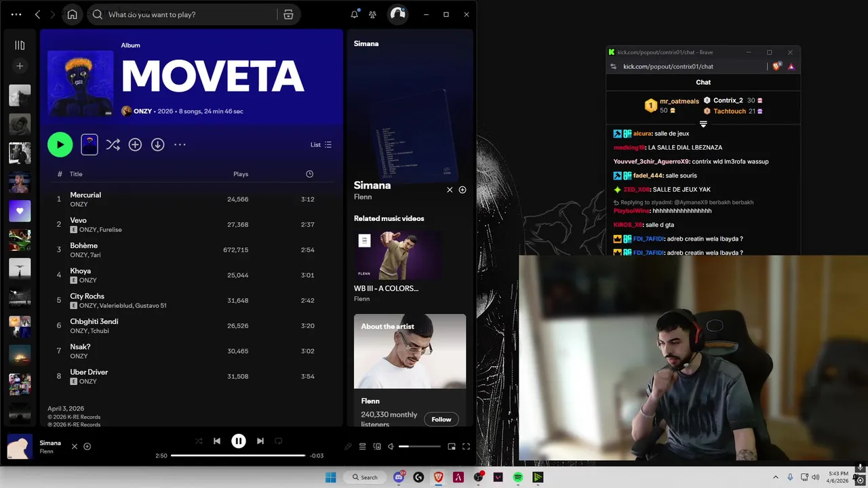The height and width of the screenshot is (488, 868).
Task: Open Logitech G Hub taskbar icon
Action: click(x=418, y=477)
